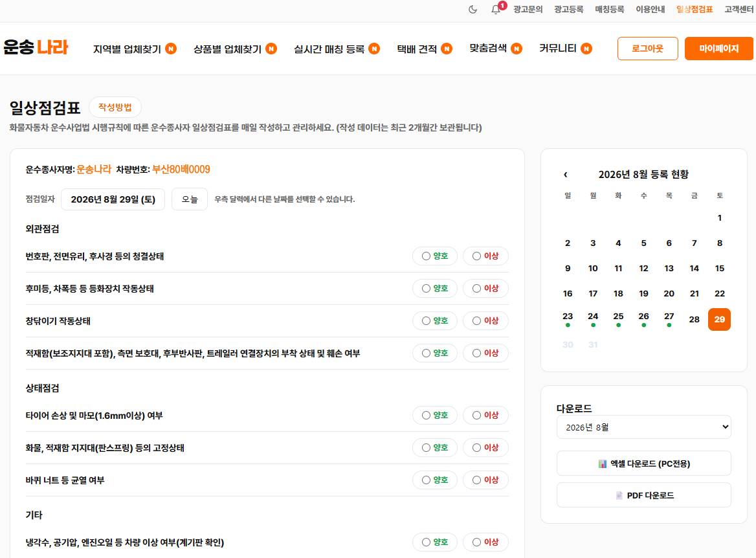
Task: Click 광고등록 top link
Action: pyautogui.click(x=568, y=9)
